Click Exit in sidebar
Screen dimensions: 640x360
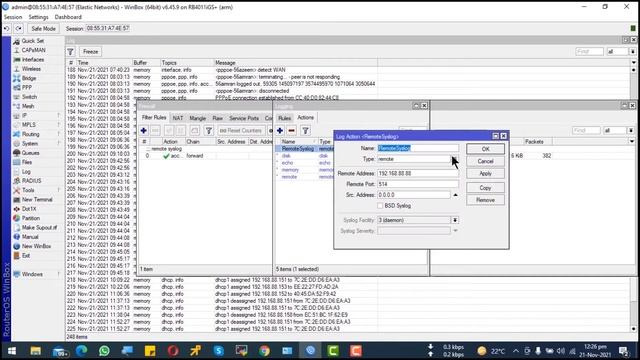click(26, 256)
